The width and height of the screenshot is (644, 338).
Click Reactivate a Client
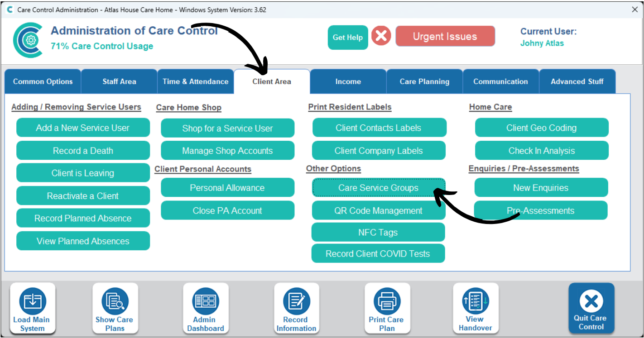point(83,196)
